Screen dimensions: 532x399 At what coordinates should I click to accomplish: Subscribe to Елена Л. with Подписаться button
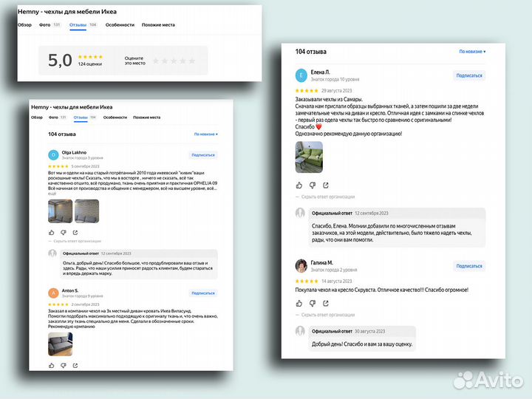tap(469, 75)
